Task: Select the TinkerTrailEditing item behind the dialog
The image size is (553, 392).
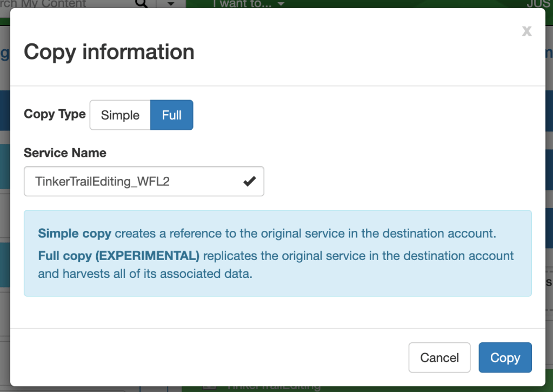Action: click(x=273, y=387)
